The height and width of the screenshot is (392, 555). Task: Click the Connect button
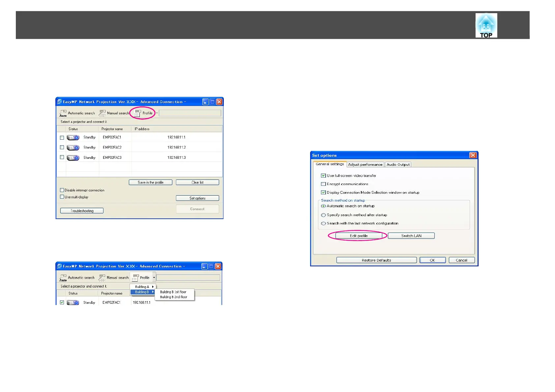tap(197, 209)
